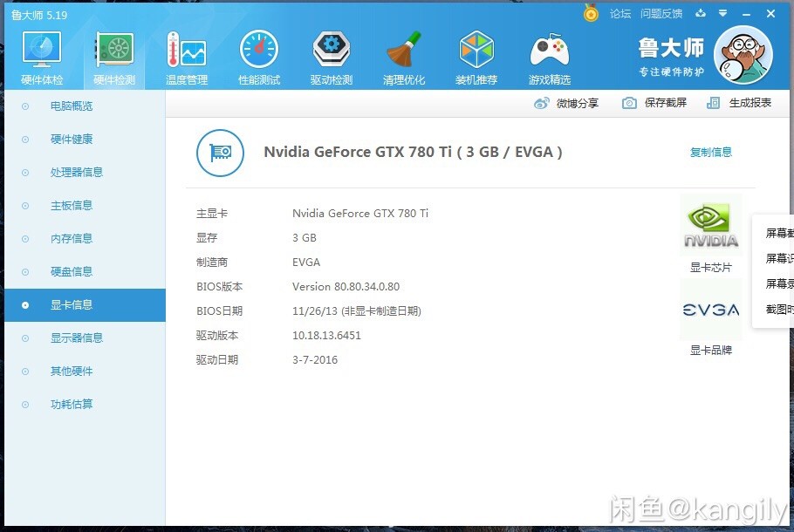Click the 清理优化 broom cleanup icon
794x532 pixels.
(x=404, y=49)
